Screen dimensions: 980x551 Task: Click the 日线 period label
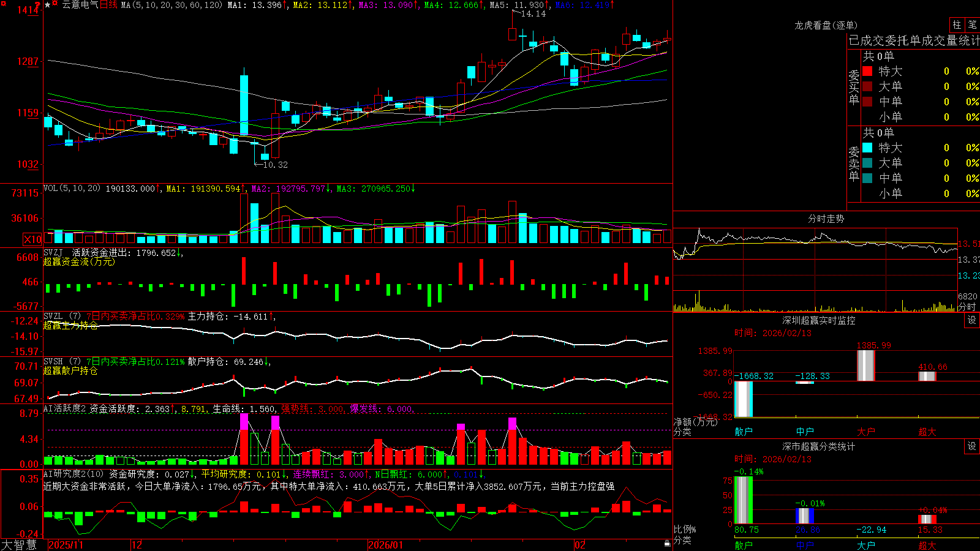[108, 5]
